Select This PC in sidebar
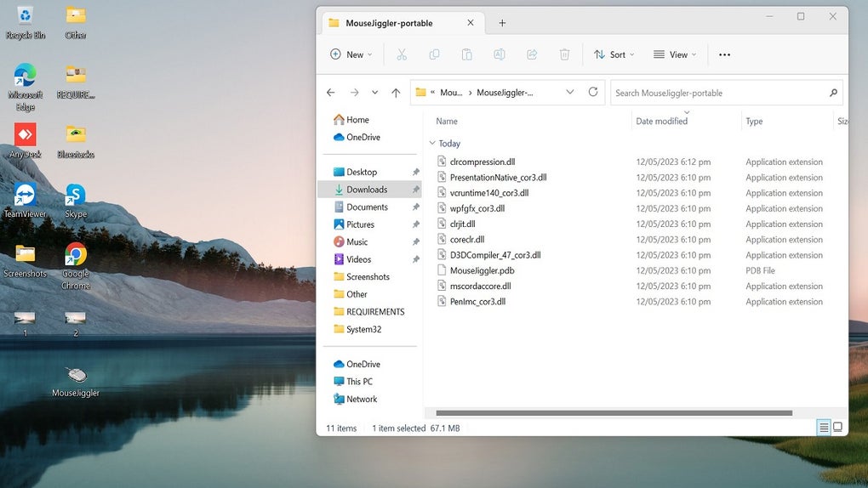This screenshot has width=868, height=488. pos(353,381)
